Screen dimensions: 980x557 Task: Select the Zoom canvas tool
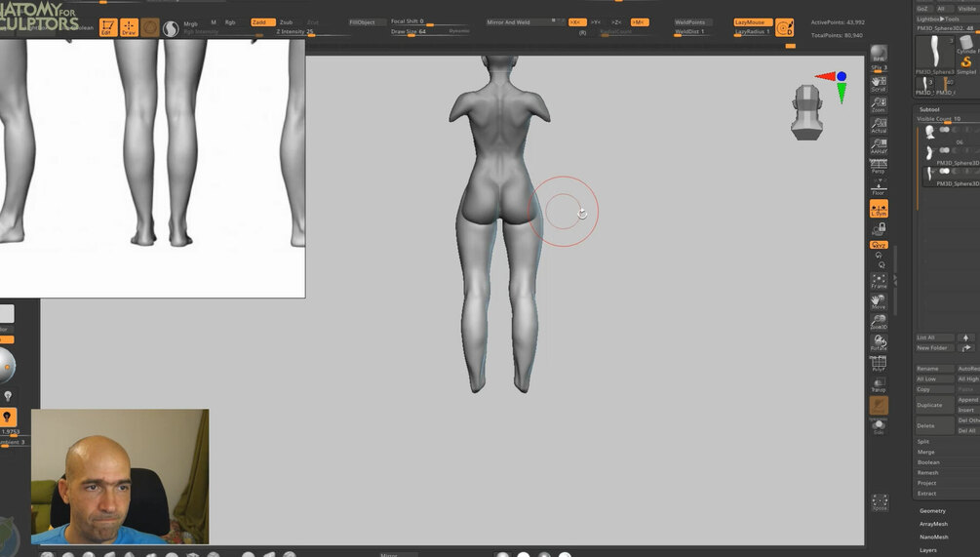click(879, 104)
